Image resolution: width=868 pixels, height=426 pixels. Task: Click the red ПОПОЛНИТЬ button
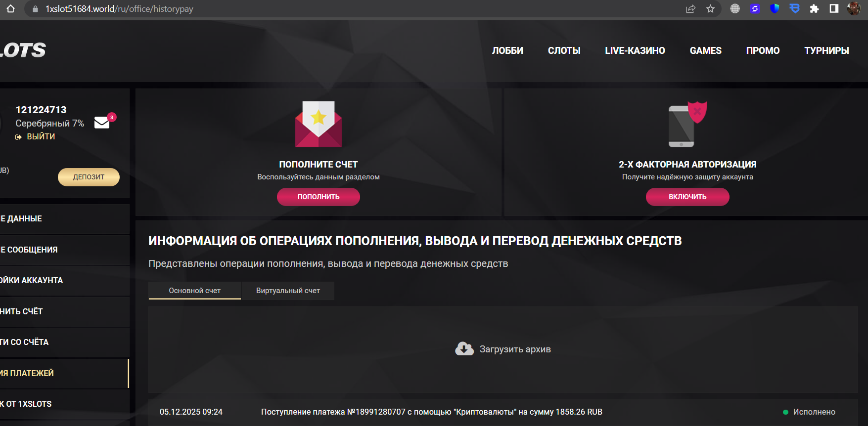point(319,197)
